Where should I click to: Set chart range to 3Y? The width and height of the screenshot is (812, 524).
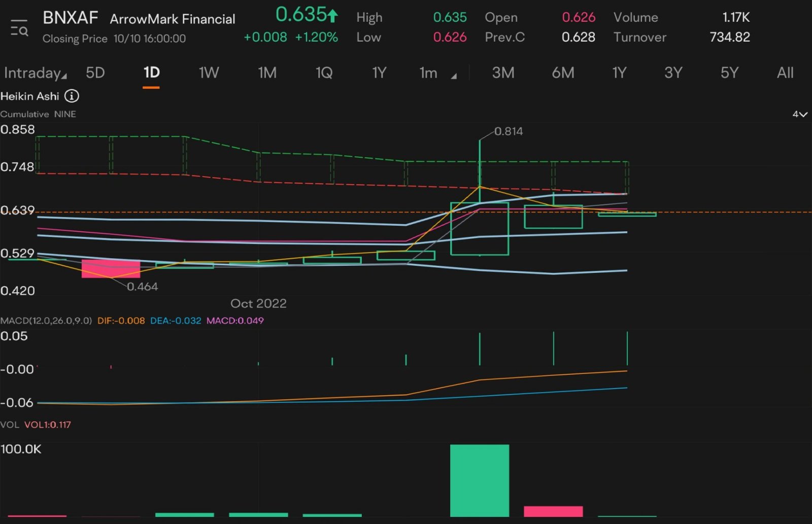(x=673, y=73)
